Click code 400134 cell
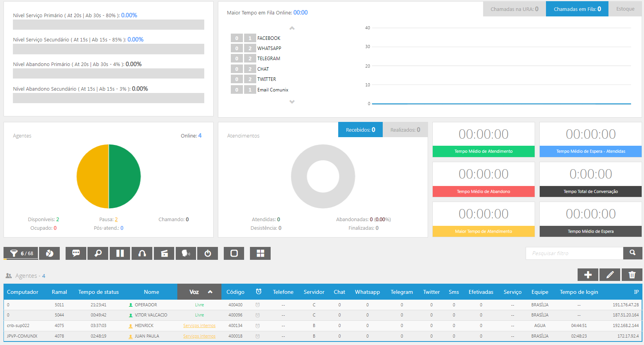 coord(235,325)
